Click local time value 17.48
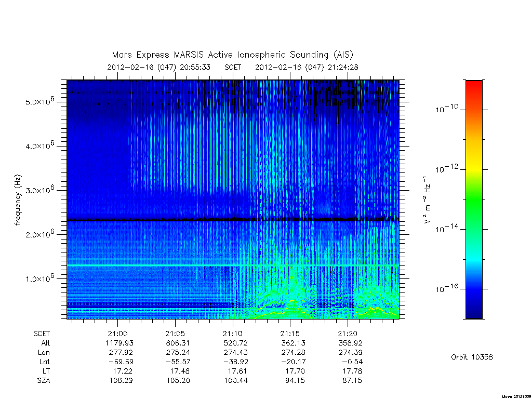 179,371
